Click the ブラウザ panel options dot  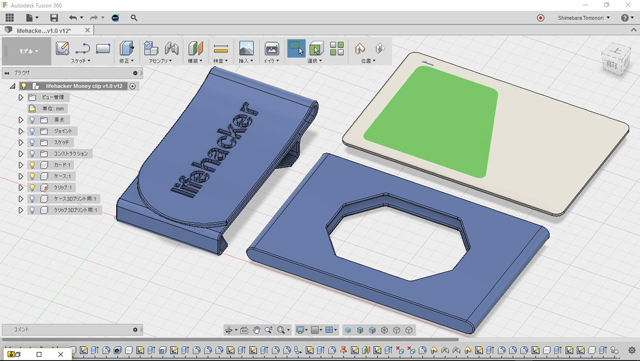[x=135, y=73]
